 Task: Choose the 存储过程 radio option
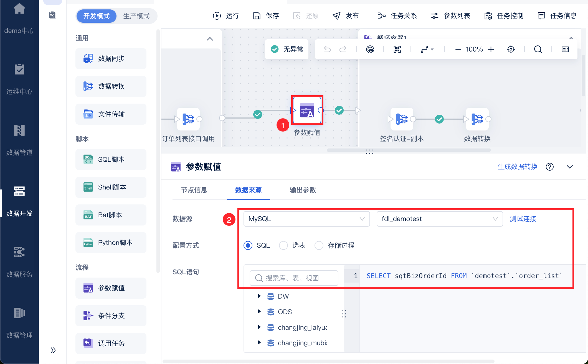pyautogui.click(x=319, y=245)
